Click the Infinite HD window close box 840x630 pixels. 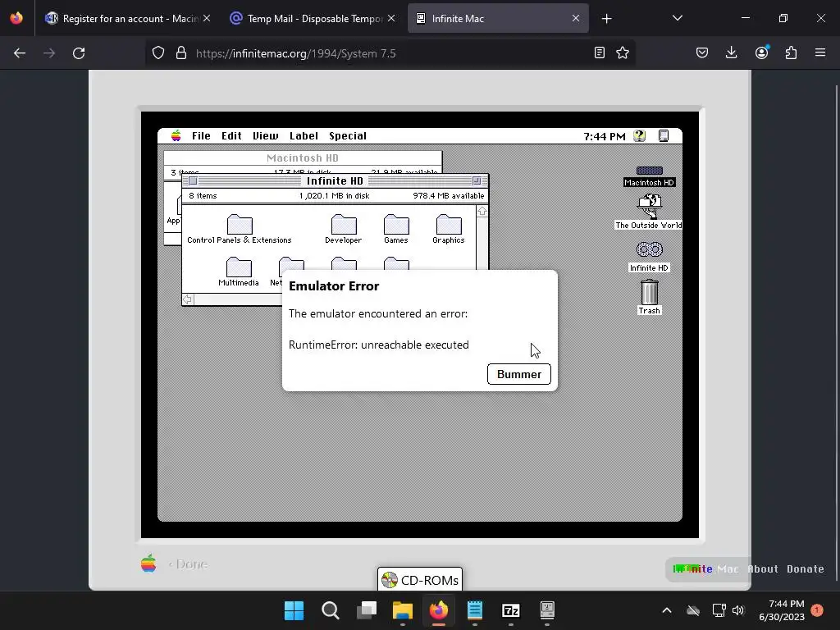pyautogui.click(x=193, y=181)
